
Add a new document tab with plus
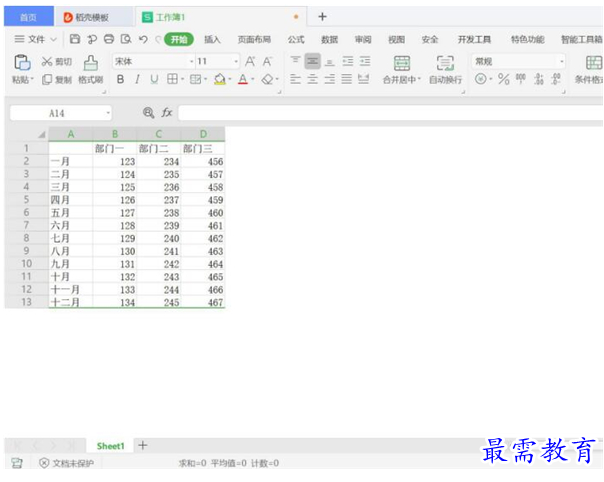coord(322,17)
